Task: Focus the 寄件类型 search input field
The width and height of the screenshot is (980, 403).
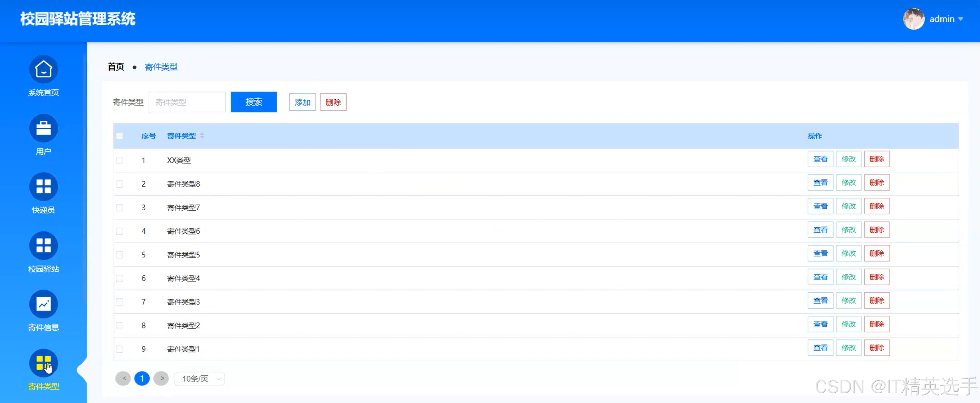Action: [187, 102]
